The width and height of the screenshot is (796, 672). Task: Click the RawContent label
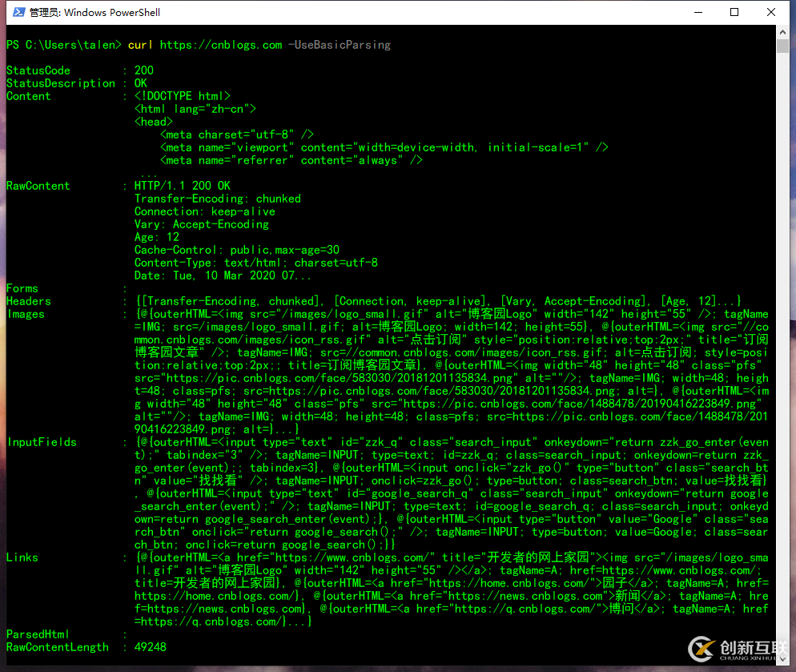pyautogui.click(x=38, y=186)
